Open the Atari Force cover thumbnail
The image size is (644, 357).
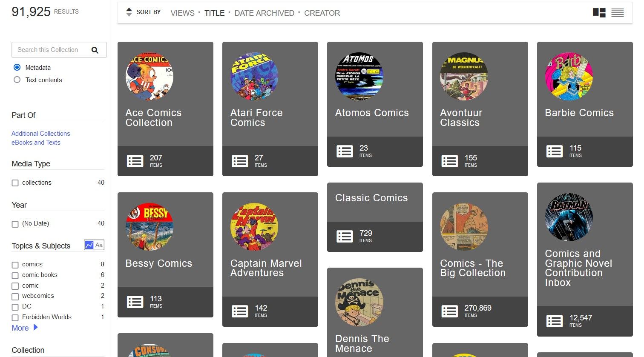coord(254,77)
